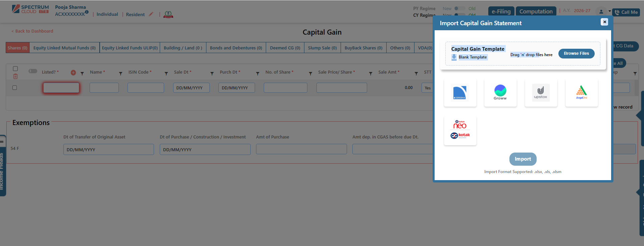
Task: Select the AngelOne broker icon
Action: click(x=581, y=93)
